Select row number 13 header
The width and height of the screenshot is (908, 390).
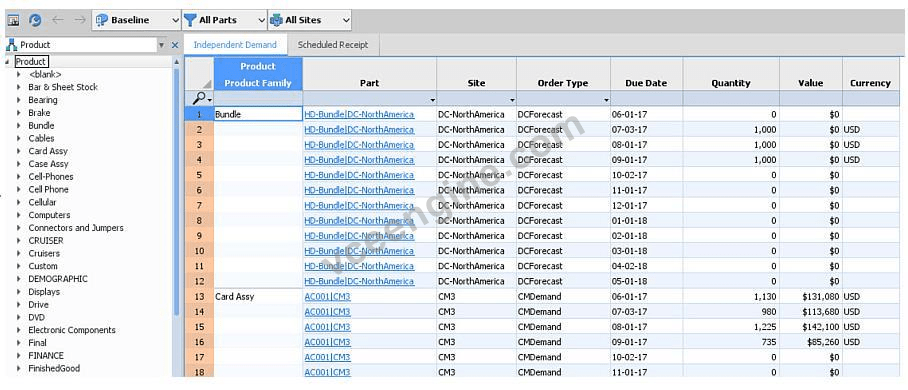(x=199, y=296)
